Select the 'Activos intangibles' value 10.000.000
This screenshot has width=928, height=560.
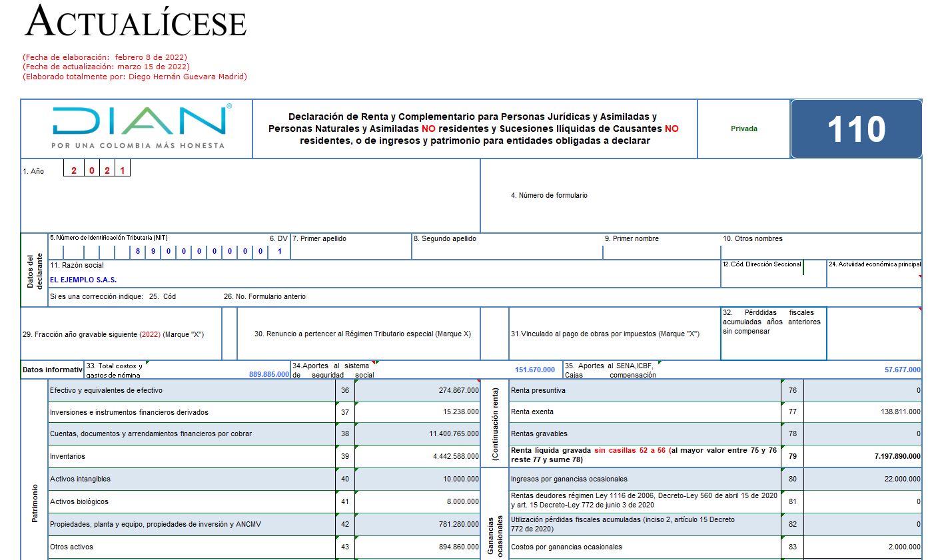417,479
